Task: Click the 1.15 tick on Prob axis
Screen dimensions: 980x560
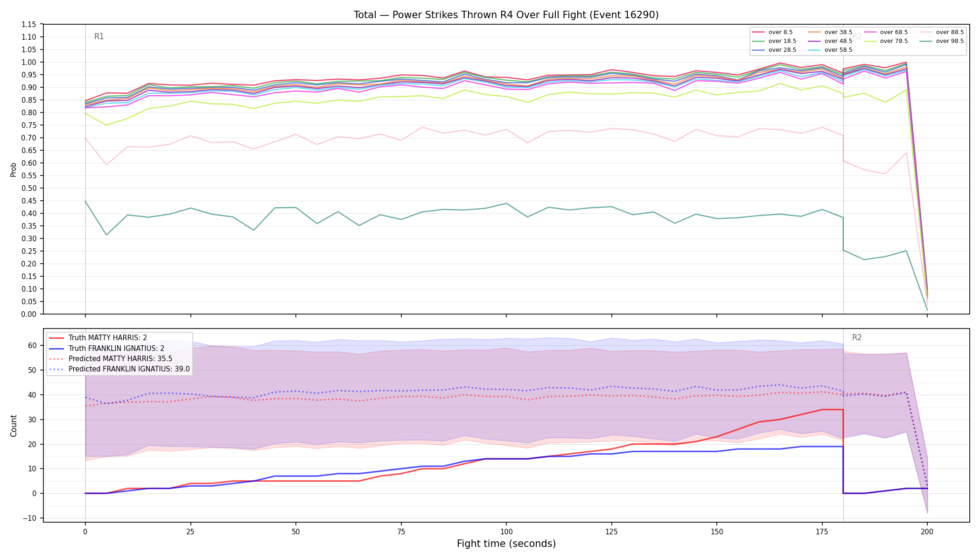Action: coord(29,24)
